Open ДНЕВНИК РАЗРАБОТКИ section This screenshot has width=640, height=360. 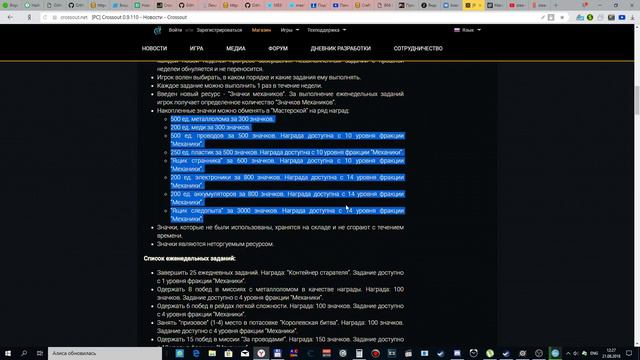341,48
